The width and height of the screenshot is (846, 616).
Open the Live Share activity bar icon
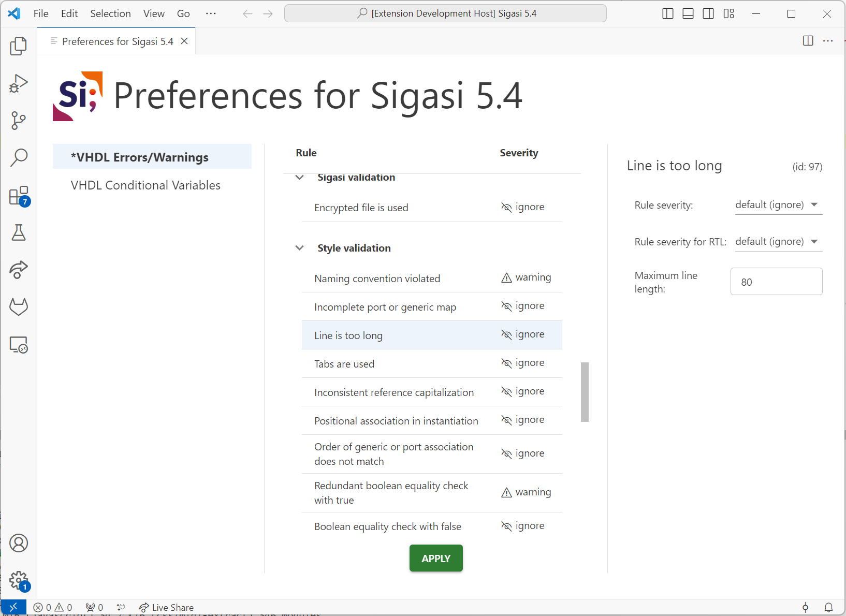(x=19, y=270)
